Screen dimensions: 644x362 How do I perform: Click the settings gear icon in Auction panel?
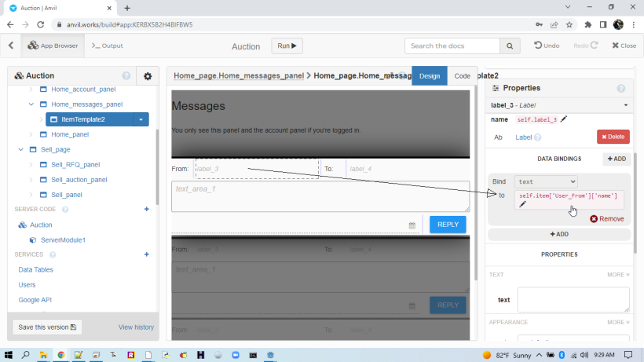click(x=147, y=76)
